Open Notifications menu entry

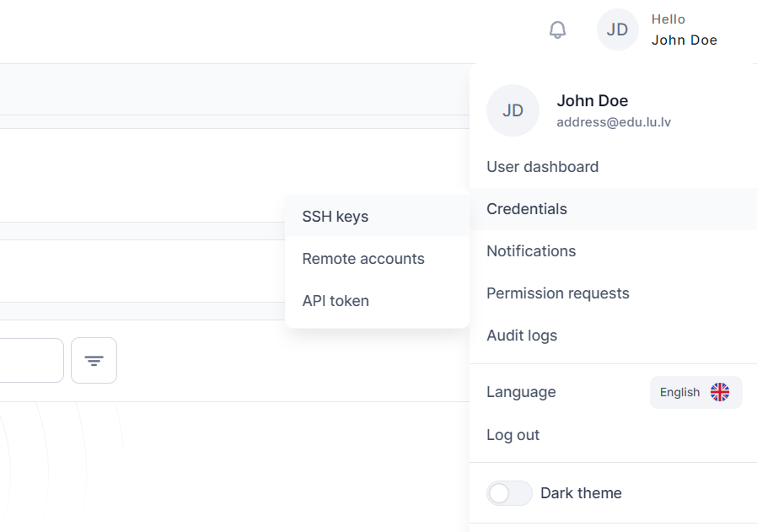click(531, 251)
